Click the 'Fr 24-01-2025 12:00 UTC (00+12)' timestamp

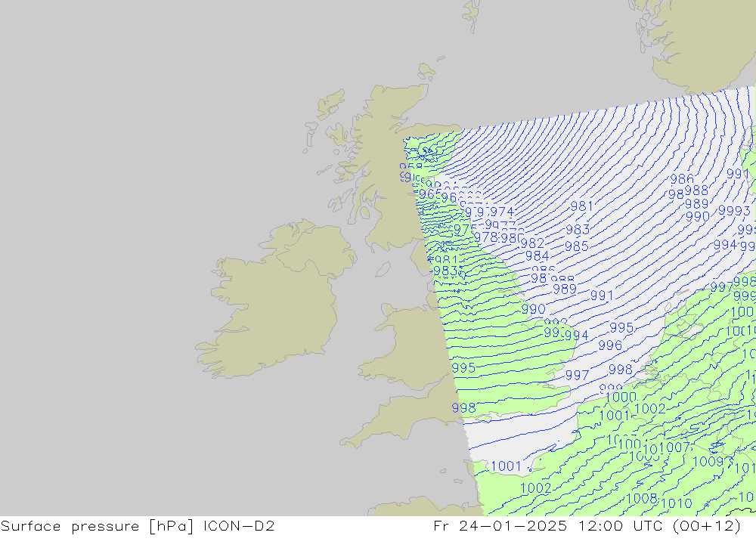click(x=587, y=526)
